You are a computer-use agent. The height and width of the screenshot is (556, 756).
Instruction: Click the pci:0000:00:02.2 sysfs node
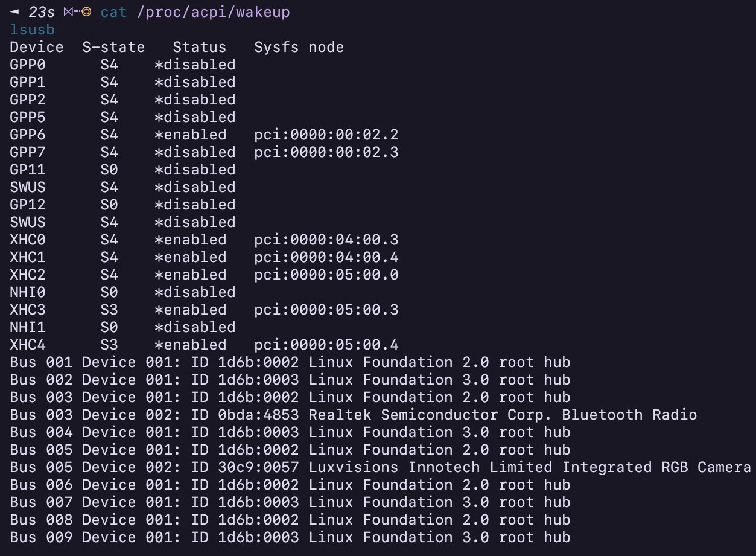click(326, 135)
